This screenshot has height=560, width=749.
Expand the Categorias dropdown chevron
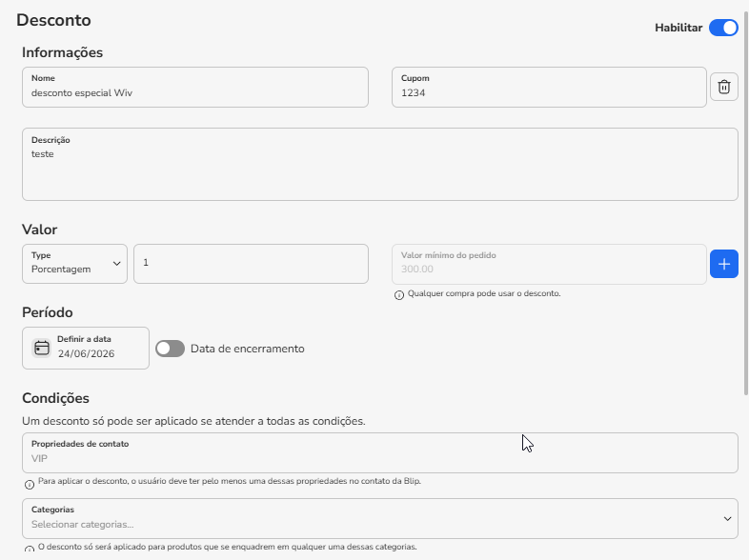coord(727,518)
